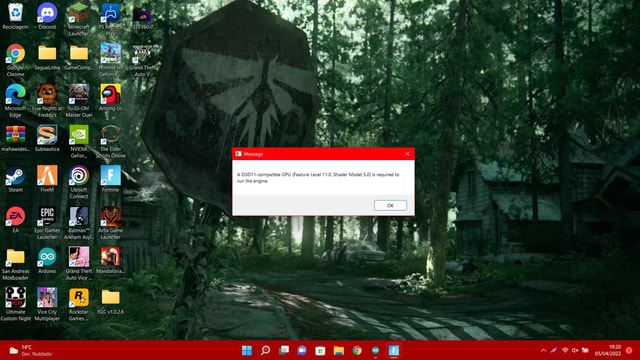This screenshot has height=360, width=640.
Task: Select the Fortnite desktop icon
Action: click(x=111, y=180)
